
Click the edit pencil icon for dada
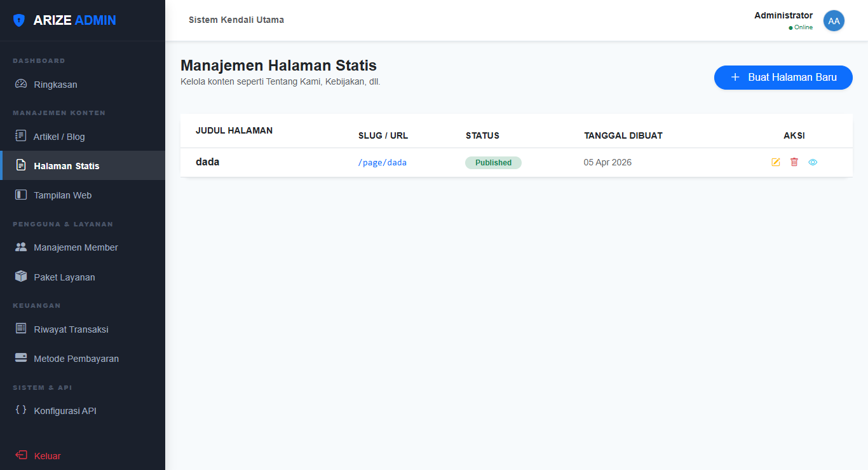coord(775,162)
